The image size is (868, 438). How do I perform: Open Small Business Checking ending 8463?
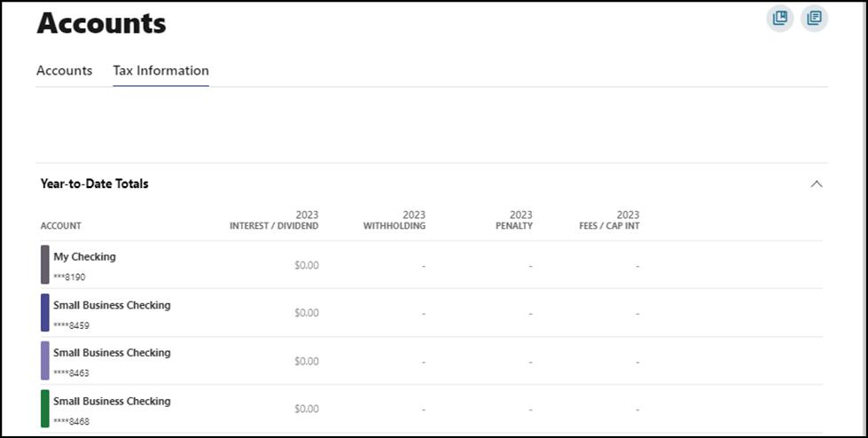[x=112, y=353]
